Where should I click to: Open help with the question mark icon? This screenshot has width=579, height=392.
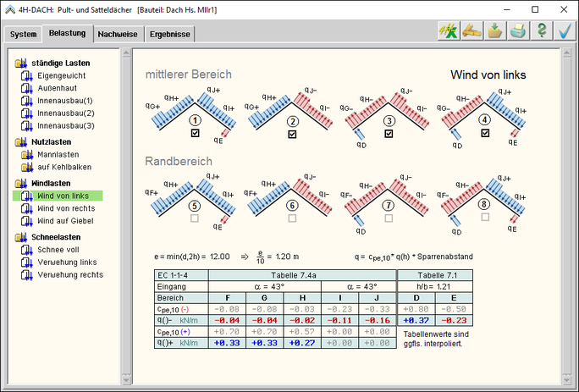tap(541, 31)
